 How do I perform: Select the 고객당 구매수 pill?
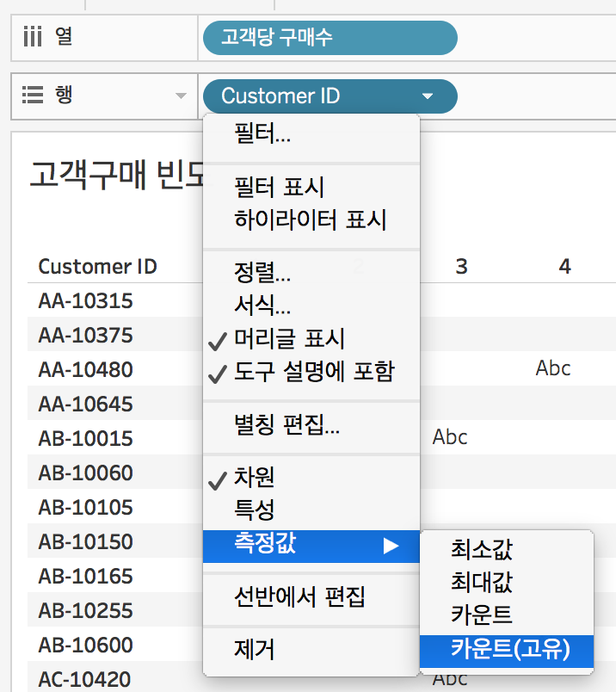330,38
